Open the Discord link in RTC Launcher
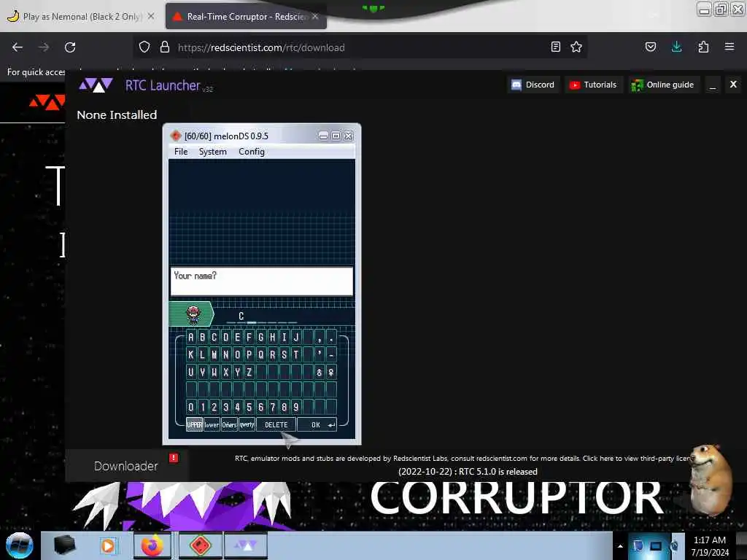 533,85
